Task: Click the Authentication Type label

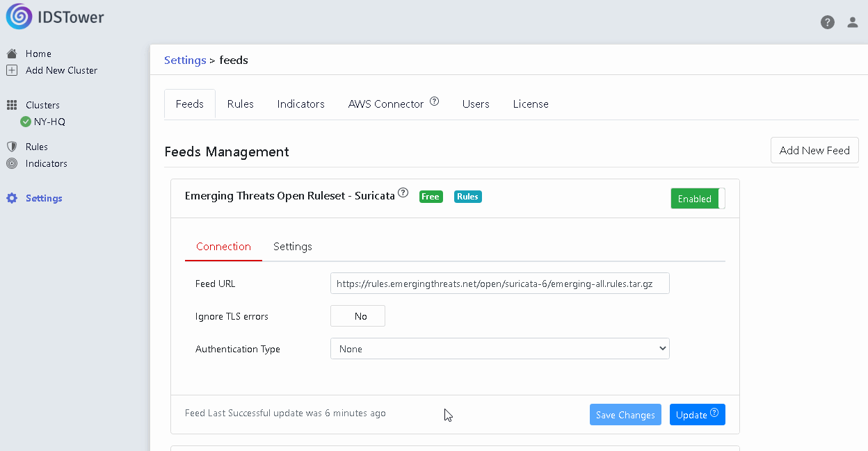Action: pos(238,349)
